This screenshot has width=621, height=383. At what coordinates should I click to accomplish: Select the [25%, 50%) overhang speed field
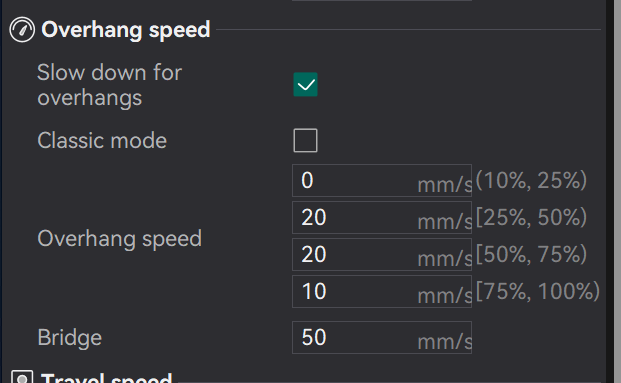[x=382, y=217]
